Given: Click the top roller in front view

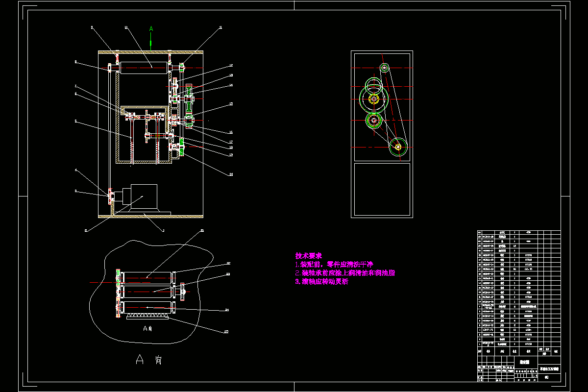Looking at the screenshot, I should pyautogui.click(x=144, y=68).
